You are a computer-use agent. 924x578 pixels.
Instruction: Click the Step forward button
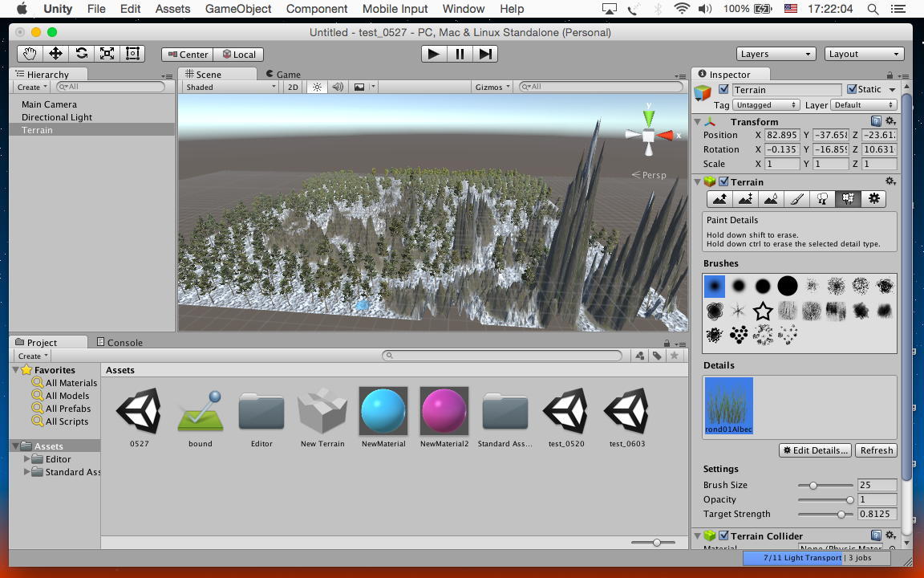[484, 54]
